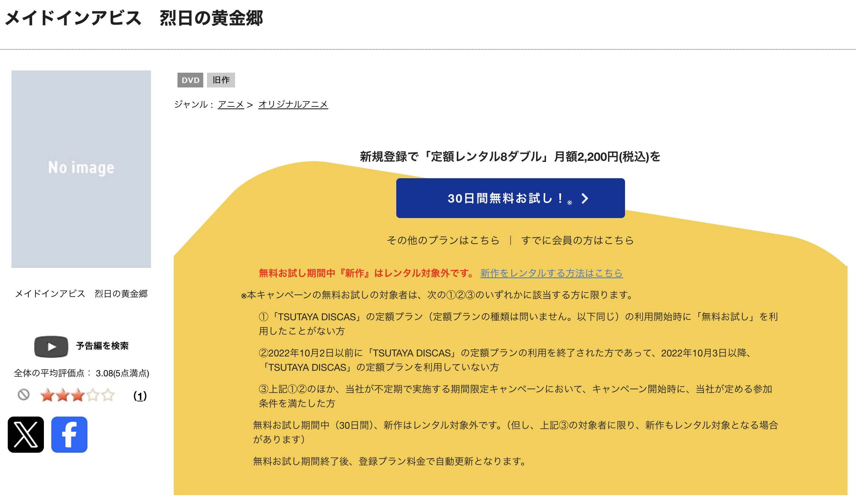Rate with the second red star
The image size is (856, 504).
click(62, 395)
